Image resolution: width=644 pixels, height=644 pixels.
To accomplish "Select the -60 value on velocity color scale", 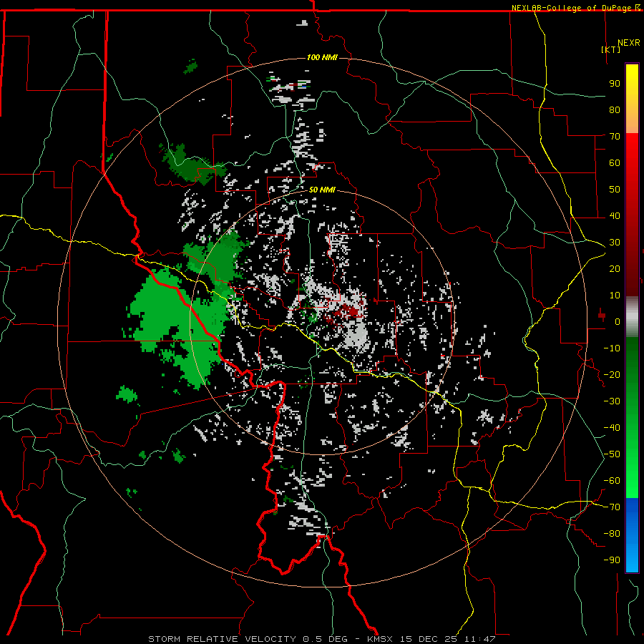I will pos(612,481).
